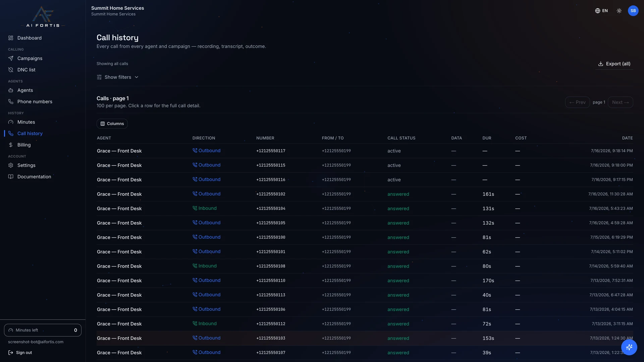Open the DNC list icon

11,70
